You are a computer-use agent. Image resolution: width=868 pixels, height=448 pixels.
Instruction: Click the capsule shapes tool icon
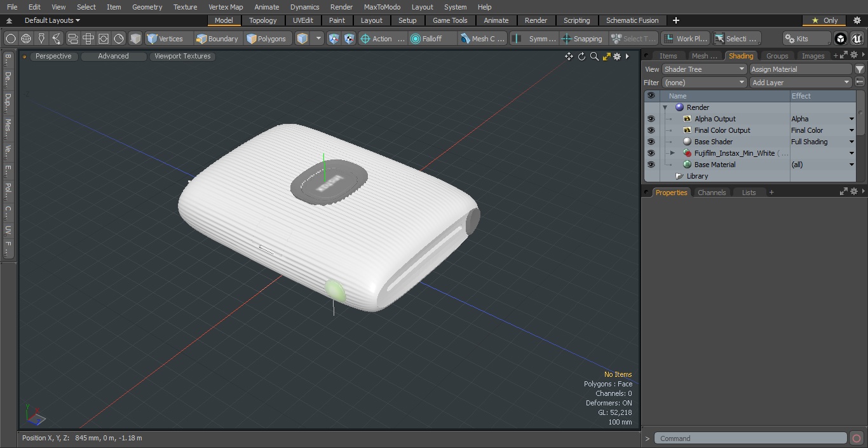(x=72, y=39)
